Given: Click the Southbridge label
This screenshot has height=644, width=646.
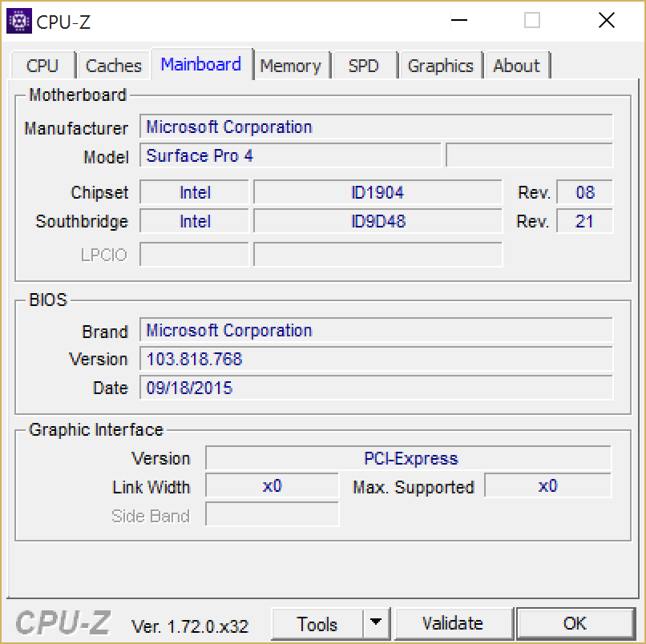Looking at the screenshot, I should point(82,222).
